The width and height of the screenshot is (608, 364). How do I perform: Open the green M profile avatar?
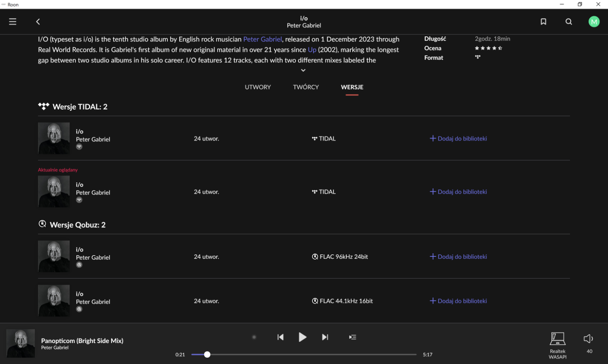coord(594,21)
